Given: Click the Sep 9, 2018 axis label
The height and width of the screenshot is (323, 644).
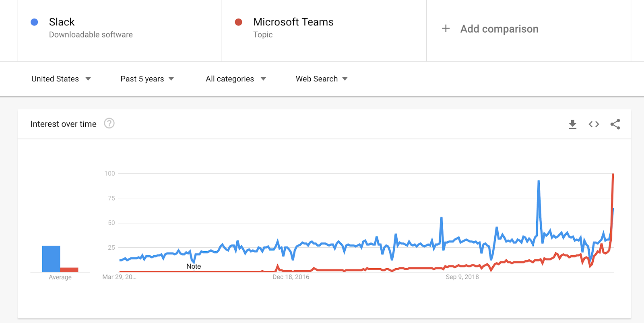Looking at the screenshot, I should pyautogui.click(x=462, y=277).
